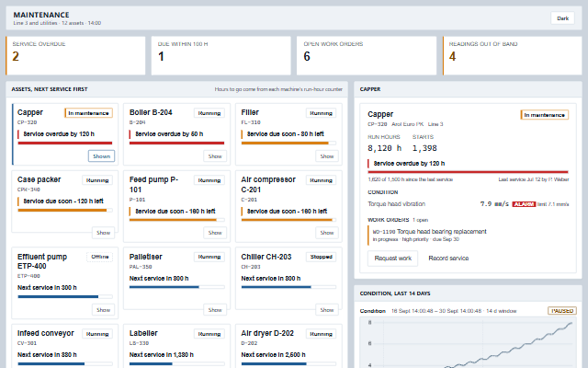Click Torque head vibration condition row

click(468, 204)
